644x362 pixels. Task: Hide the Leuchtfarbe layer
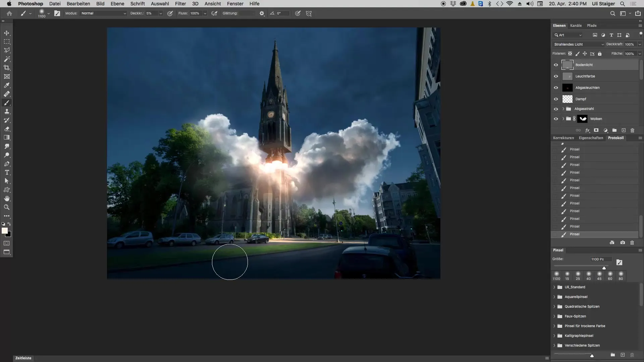point(556,76)
